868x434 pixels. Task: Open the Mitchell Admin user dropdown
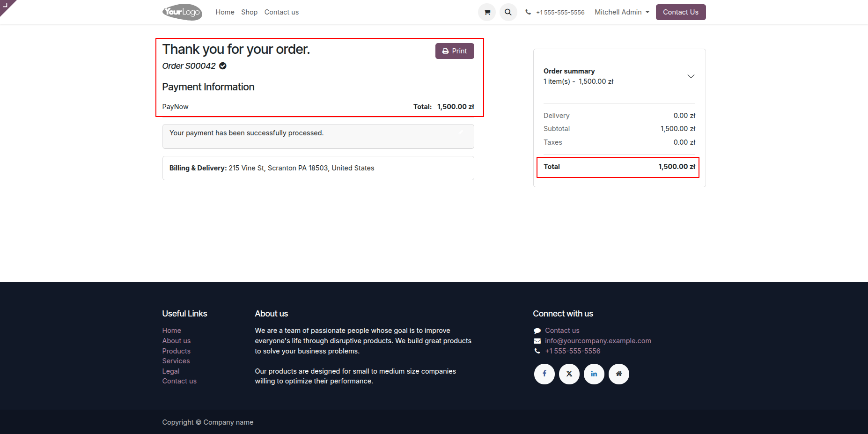point(622,12)
